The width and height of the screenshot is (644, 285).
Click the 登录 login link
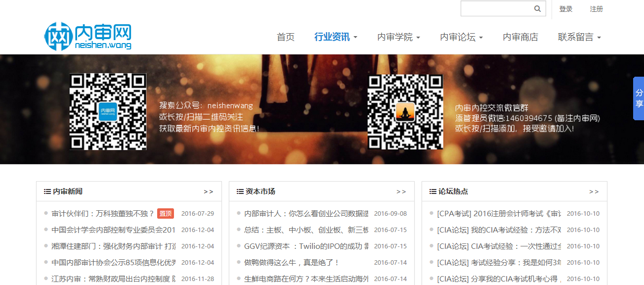[x=566, y=9]
